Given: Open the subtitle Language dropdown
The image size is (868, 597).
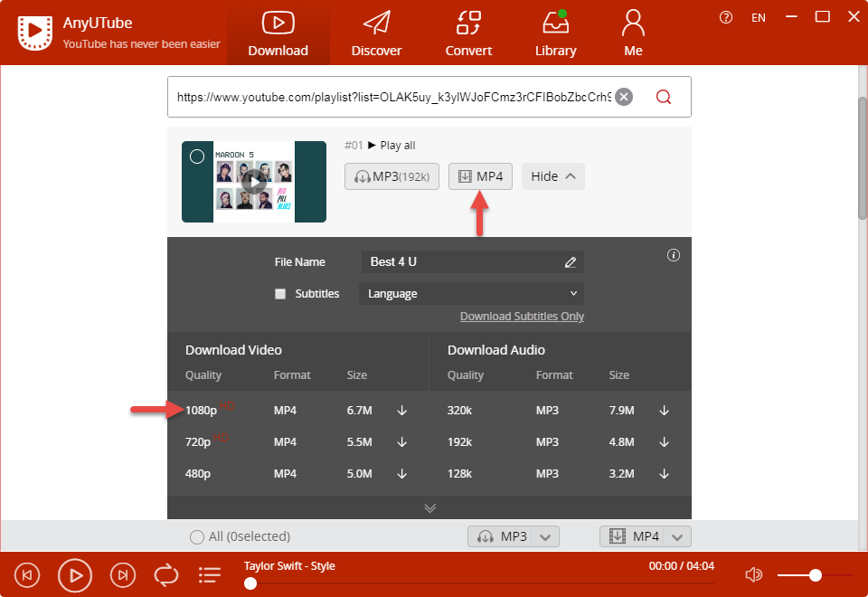Looking at the screenshot, I should click(x=471, y=293).
